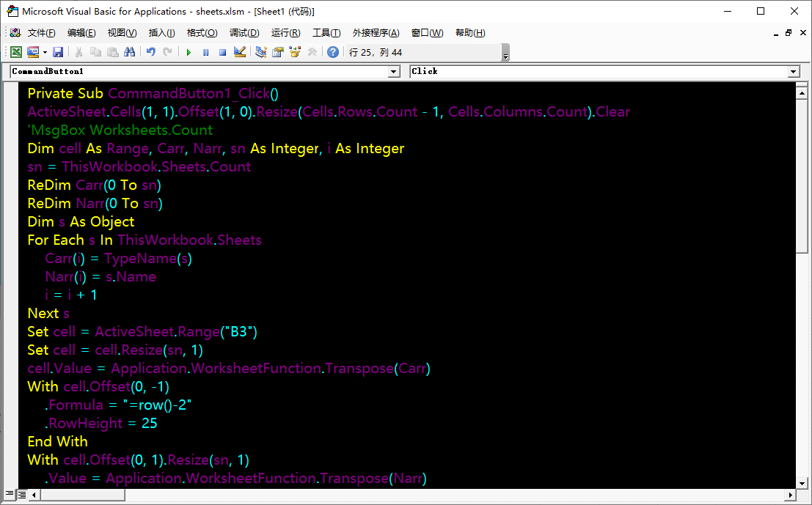The height and width of the screenshot is (505, 812).
Task: Open the 工具(T) menu
Action: (326, 33)
